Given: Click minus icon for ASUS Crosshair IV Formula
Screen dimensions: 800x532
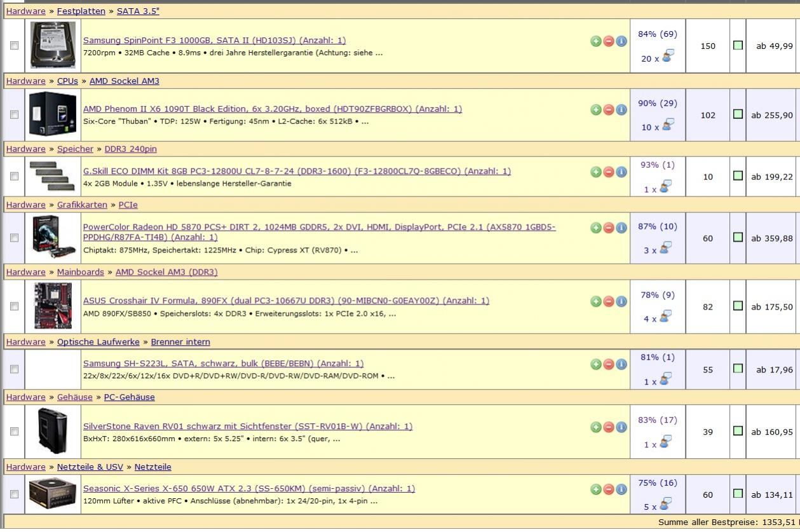Looking at the screenshot, I should click(608, 301).
